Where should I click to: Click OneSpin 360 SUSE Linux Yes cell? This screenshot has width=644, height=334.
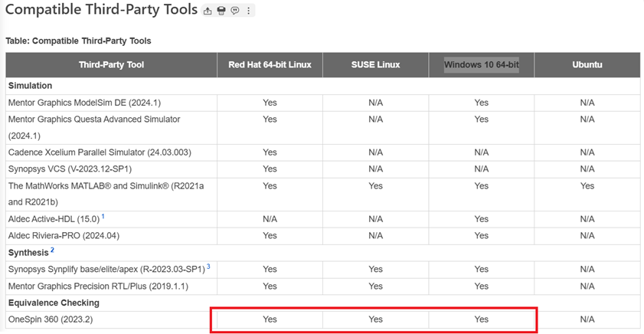pos(375,319)
